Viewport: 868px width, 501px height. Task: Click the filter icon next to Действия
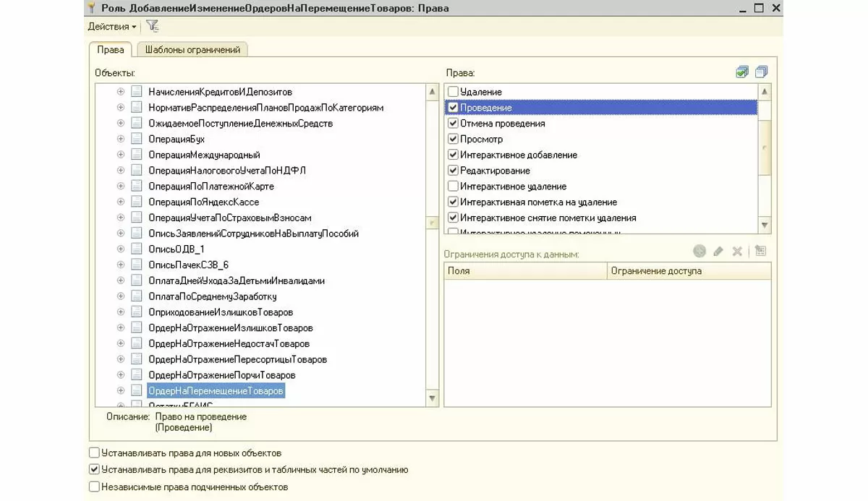(152, 26)
